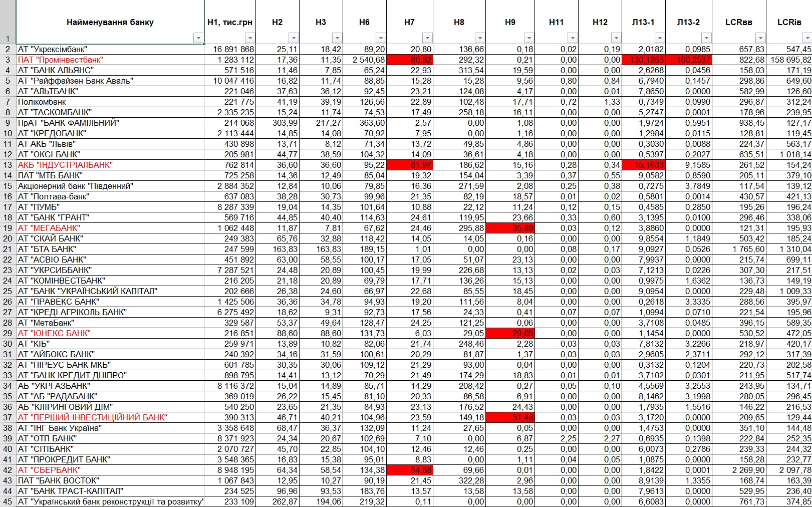Select cell АКБ "ІНДУСТРІАЛБАНК"
Screen dimensions: 812x507
(x=110, y=165)
